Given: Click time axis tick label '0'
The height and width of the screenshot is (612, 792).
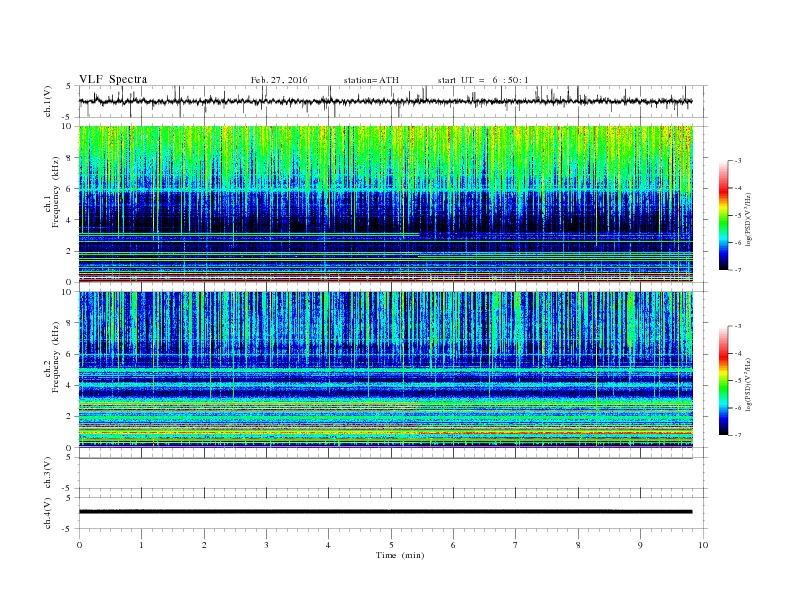Looking at the screenshot, I should (79, 545).
